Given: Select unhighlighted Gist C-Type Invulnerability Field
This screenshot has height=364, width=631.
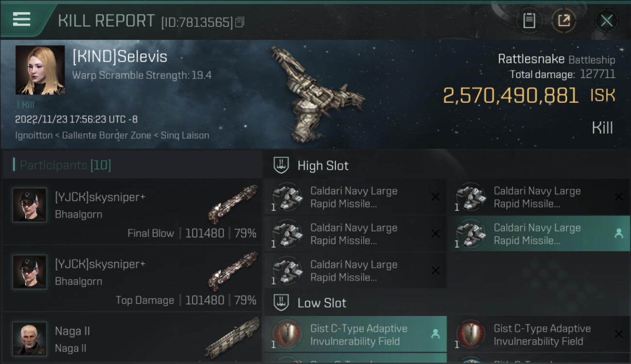Looking at the screenshot, I should click(x=539, y=334).
